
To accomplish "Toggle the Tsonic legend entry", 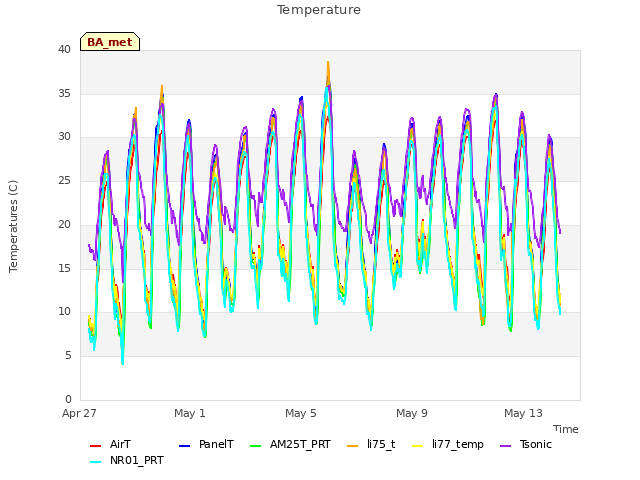I will 526,444.
